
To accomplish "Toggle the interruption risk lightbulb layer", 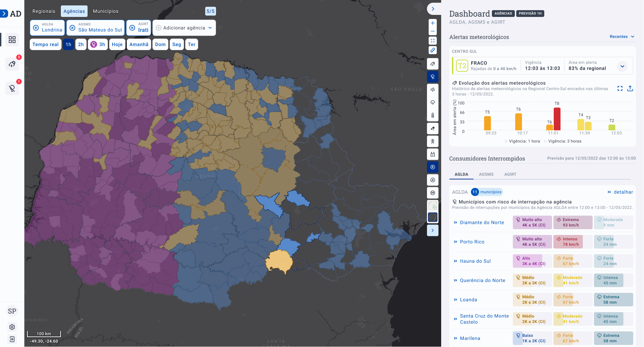I will (x=433, y=77).
